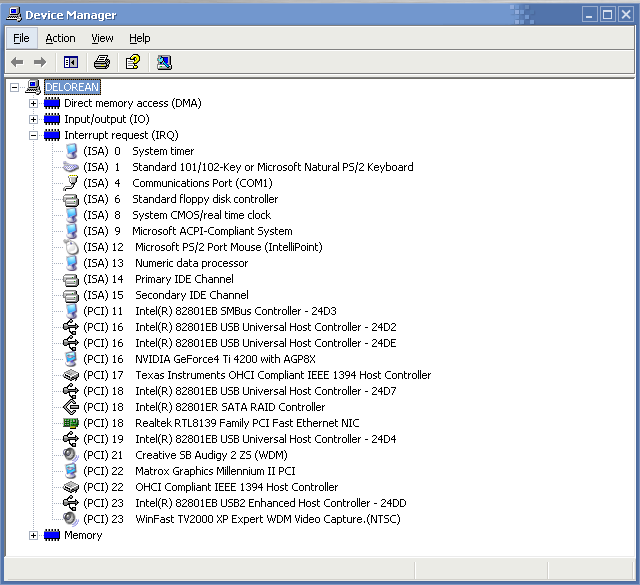Image resolution: width=640 pixels, height=585 pixels.
Task: Click the floppy disk controller icon
Action: (71, 199)
